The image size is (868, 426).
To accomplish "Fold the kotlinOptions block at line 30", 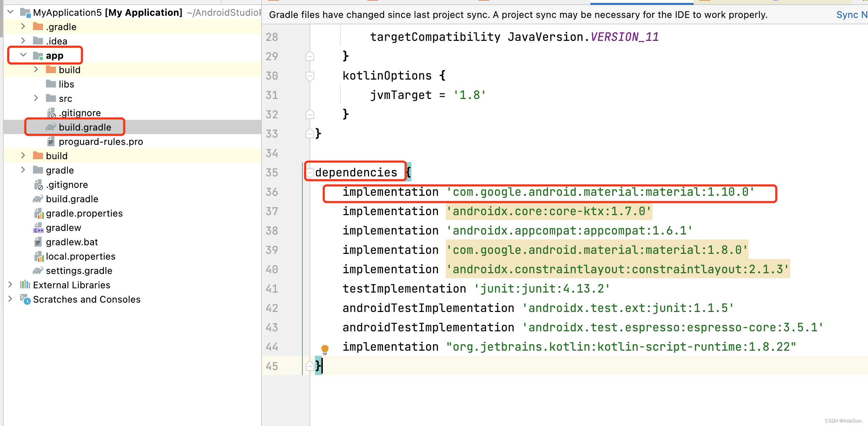I will click(x=310, y=76).
